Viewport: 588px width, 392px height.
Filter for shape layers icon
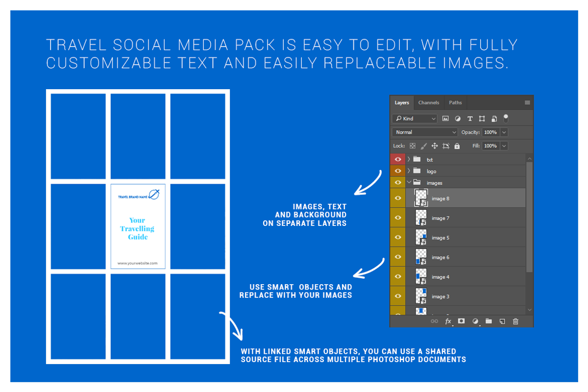(x=482, y=119)
